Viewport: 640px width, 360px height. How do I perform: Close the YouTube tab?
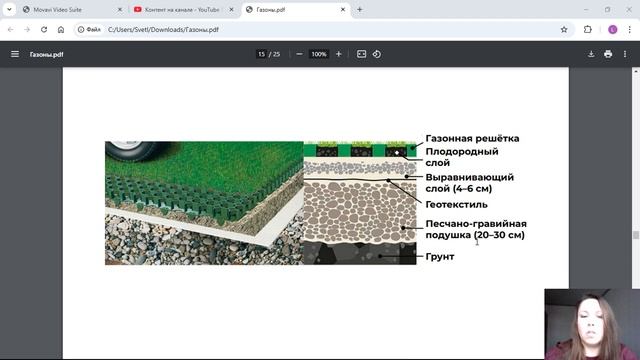click(x=231, y=9)
